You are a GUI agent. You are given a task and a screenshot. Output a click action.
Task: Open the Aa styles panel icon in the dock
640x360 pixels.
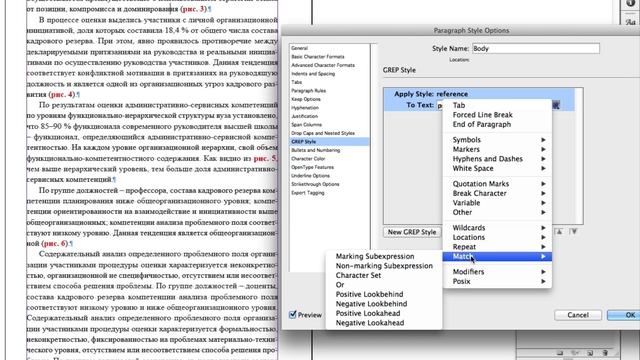click(631, 22)
